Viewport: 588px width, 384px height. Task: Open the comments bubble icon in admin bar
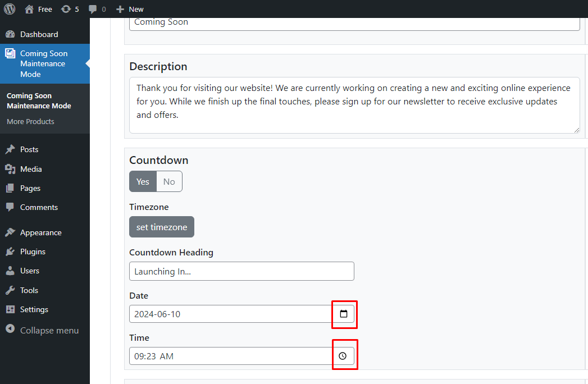tap(93, 9)
